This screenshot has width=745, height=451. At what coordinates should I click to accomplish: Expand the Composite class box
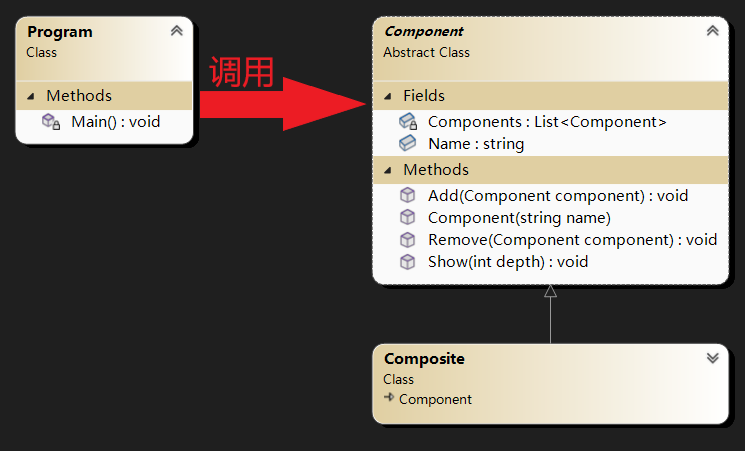pyautogui.click(x=712, y=358)
